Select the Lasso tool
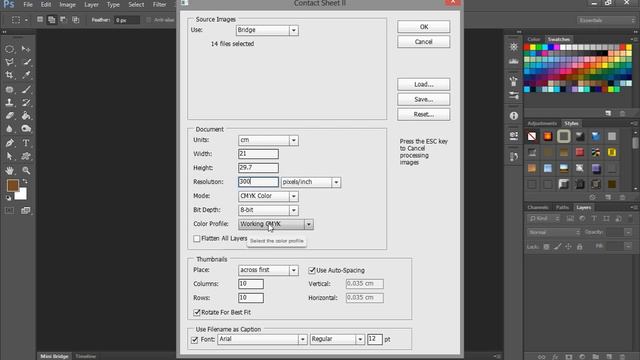 point(9,62)
